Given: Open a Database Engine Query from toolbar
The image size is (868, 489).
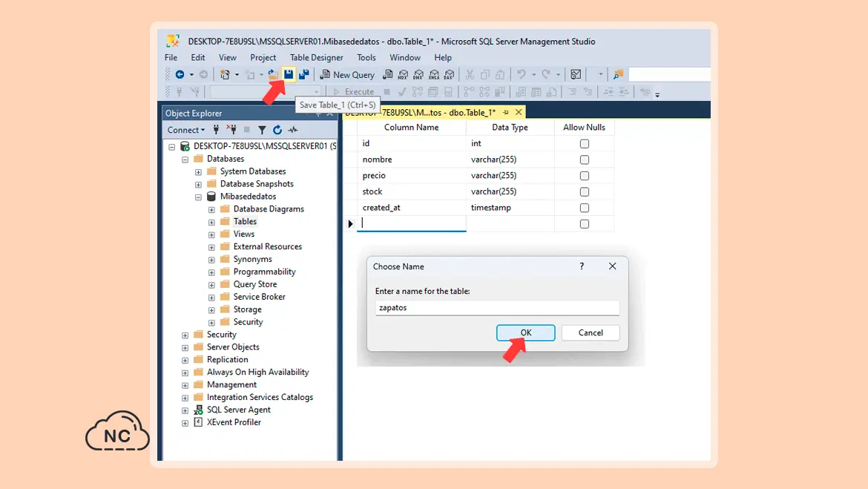Looking at the screenshot, I should tap(387, 74).
